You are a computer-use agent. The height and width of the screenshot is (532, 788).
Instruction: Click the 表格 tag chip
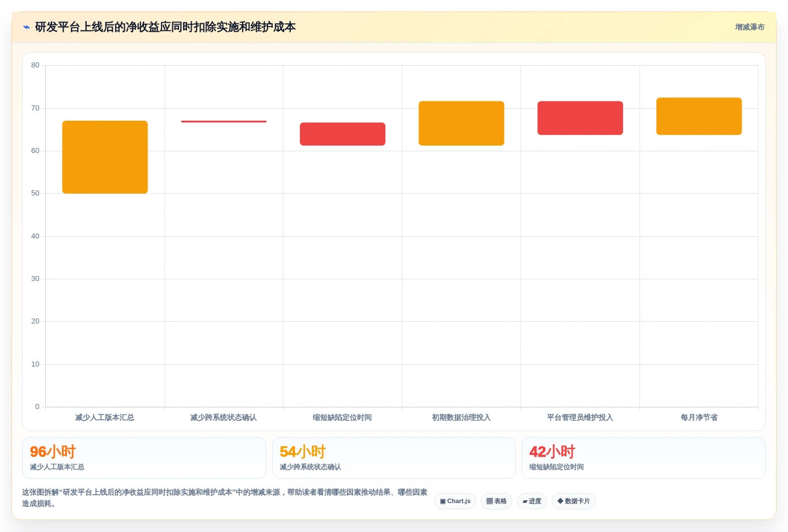(x=497, y=501)
